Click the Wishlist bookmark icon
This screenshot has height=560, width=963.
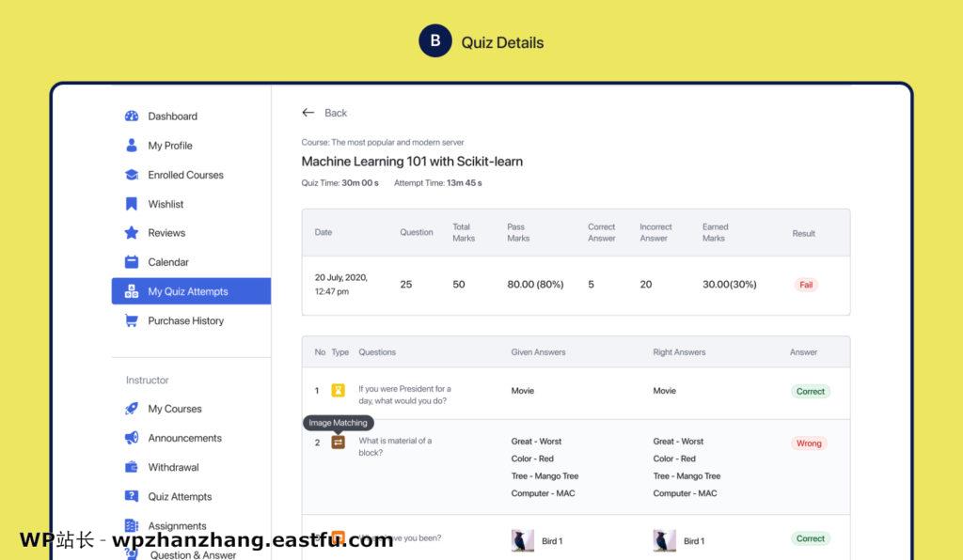(x=131, y=203)
